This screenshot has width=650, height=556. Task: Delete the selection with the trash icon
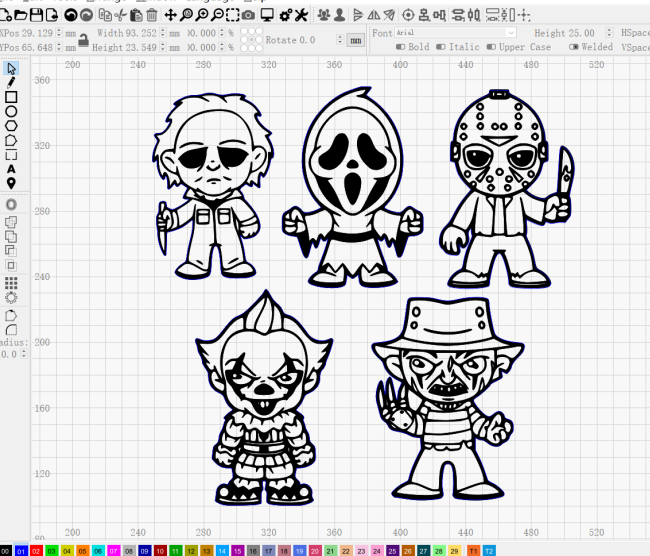tap(152, 16)
